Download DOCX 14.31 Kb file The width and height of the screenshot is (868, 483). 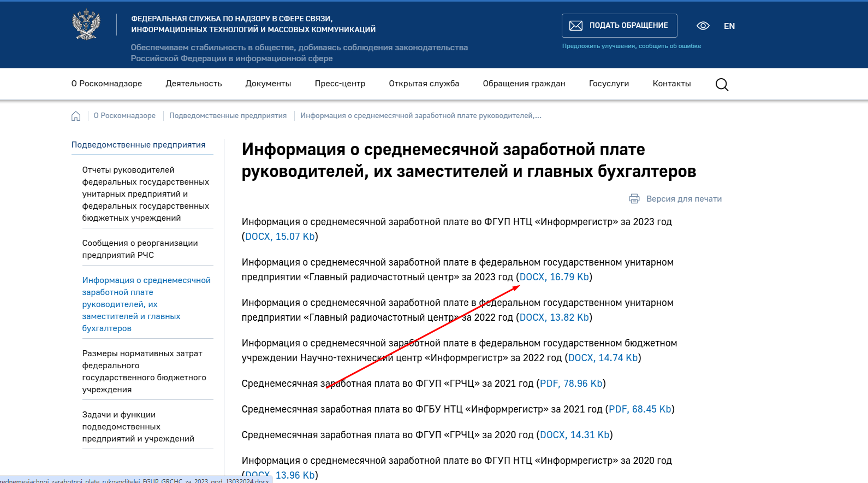[x=575, y=435]
